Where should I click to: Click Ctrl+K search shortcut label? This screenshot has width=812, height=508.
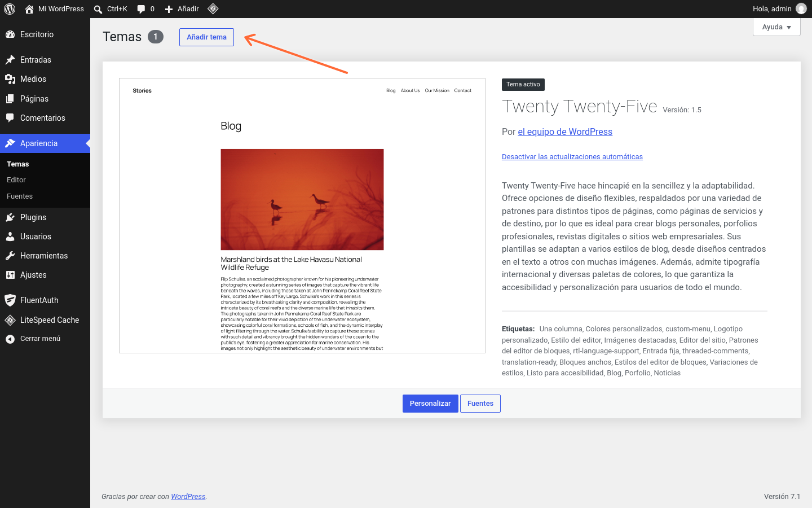117,9
